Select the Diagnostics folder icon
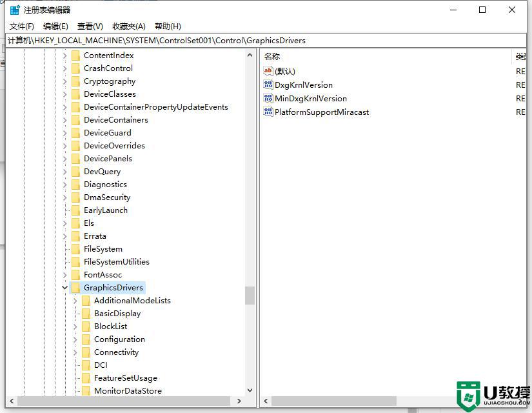 point(76,185)
